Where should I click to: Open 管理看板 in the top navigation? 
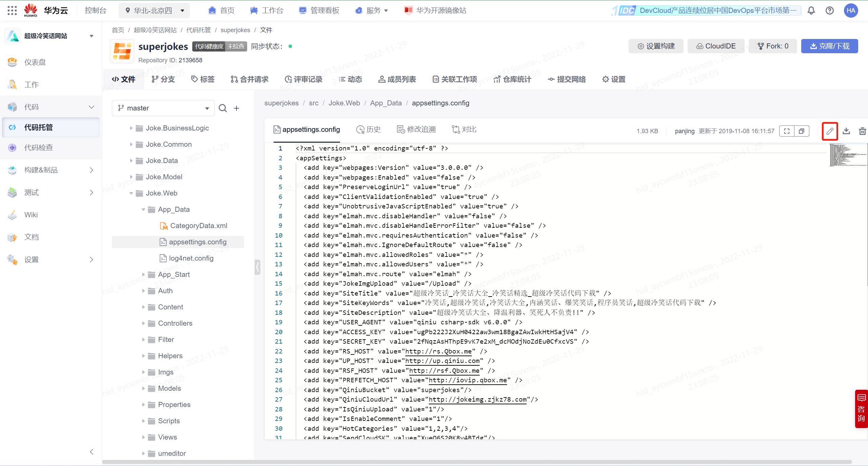(x=319, y=11)
